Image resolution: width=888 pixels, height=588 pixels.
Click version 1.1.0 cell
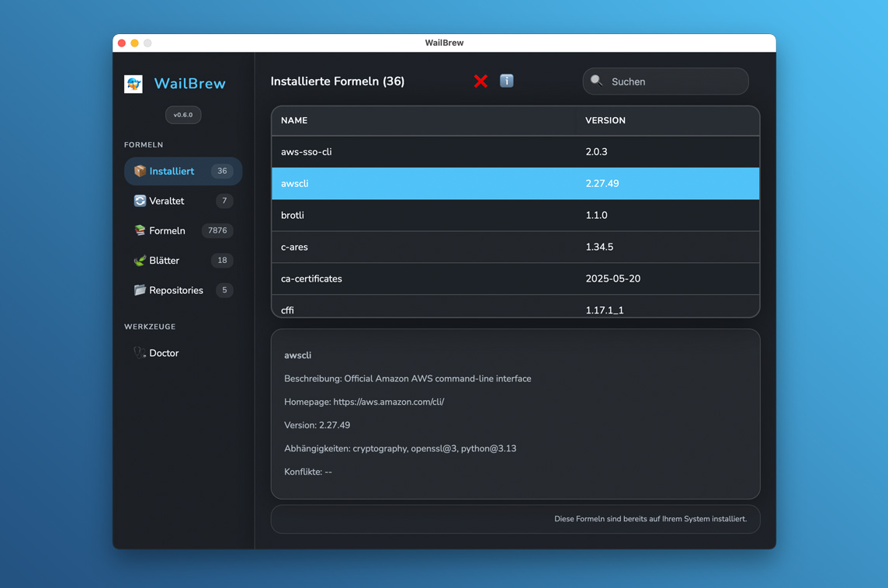(596, 215)
